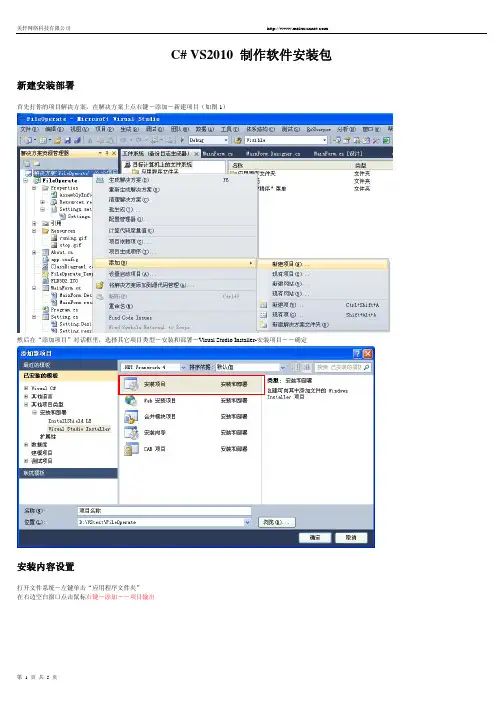Image resolution: width=503 pixels, height=711 pixels.
Task: Click the 搜索 已安装的模板 search field
Action: [x=343, y=367]
